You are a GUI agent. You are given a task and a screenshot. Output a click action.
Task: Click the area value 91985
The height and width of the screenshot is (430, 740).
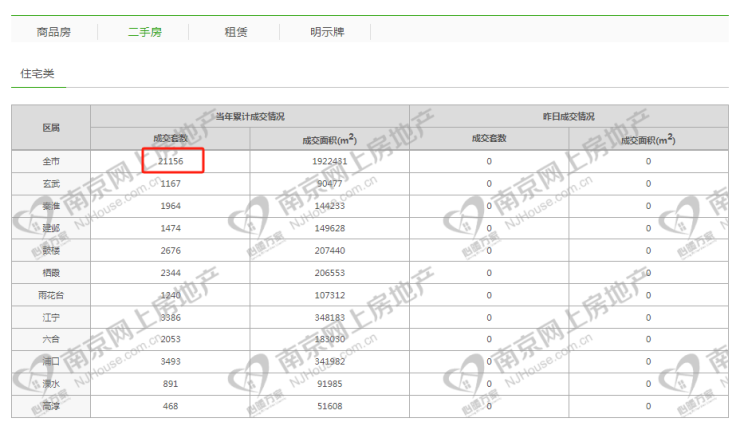[x=329, y=384]
